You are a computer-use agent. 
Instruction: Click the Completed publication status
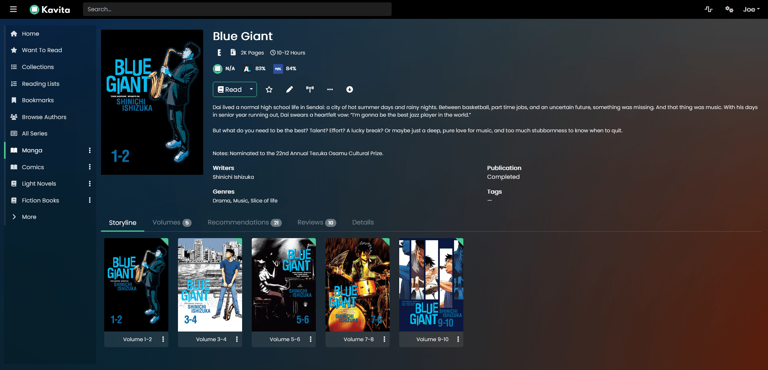pyautogui.click(x=503, y=177)
